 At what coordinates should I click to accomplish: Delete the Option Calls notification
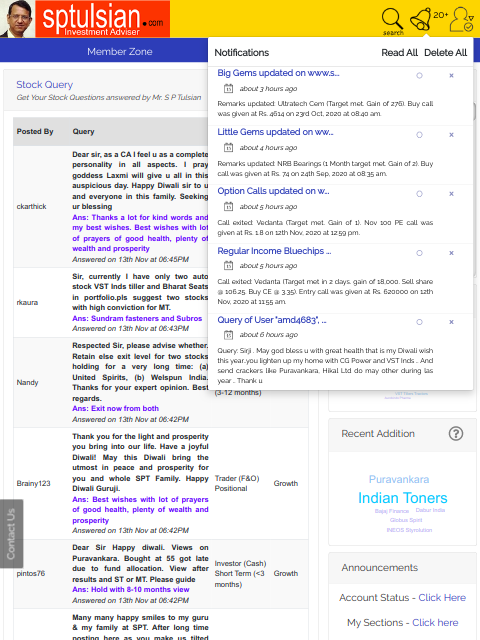[451, 194]
